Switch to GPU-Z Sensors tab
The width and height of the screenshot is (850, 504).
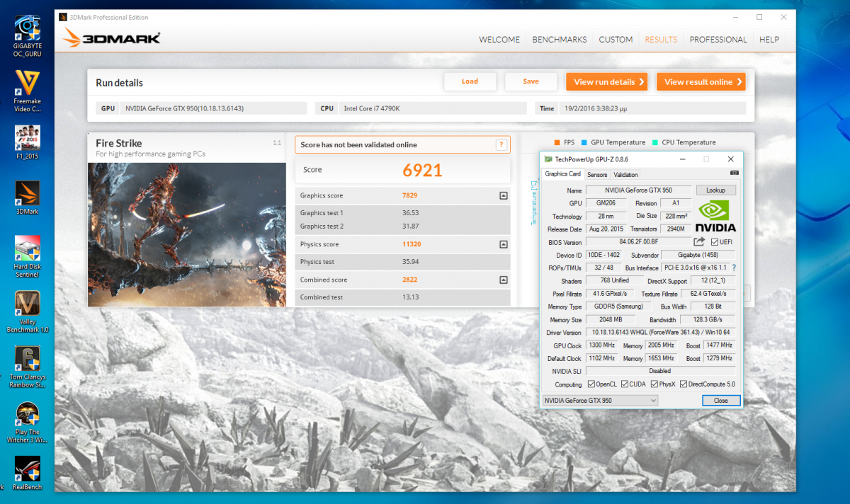(597, 174)
